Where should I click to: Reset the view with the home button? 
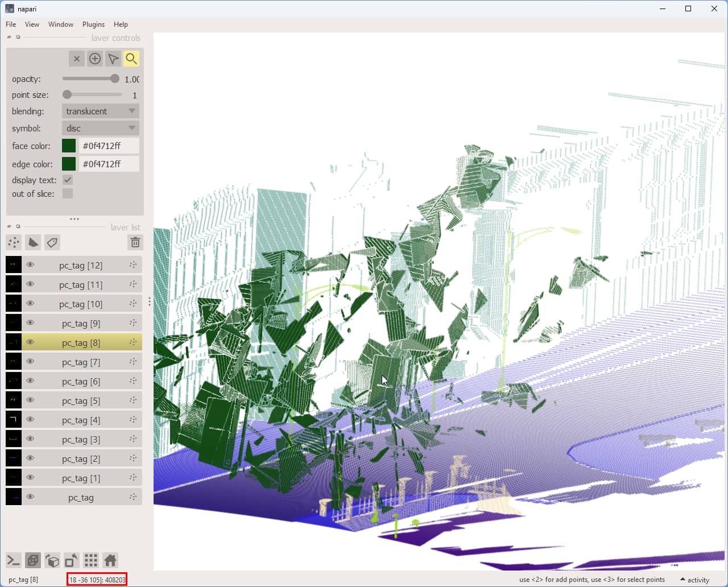coord(110,560)
